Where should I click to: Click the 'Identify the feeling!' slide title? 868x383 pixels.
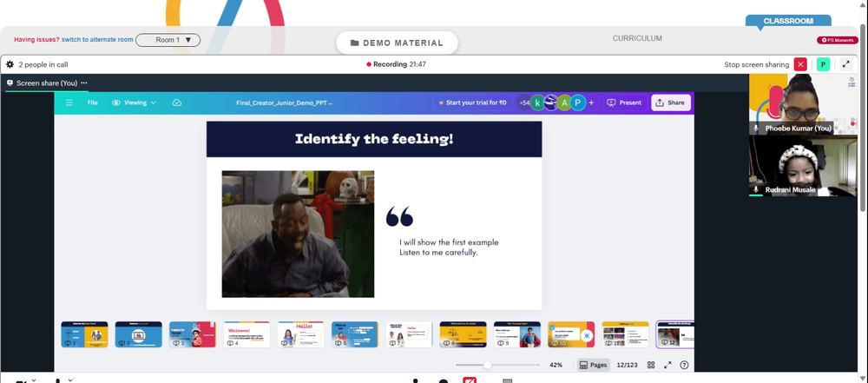(x=374, y=139)
